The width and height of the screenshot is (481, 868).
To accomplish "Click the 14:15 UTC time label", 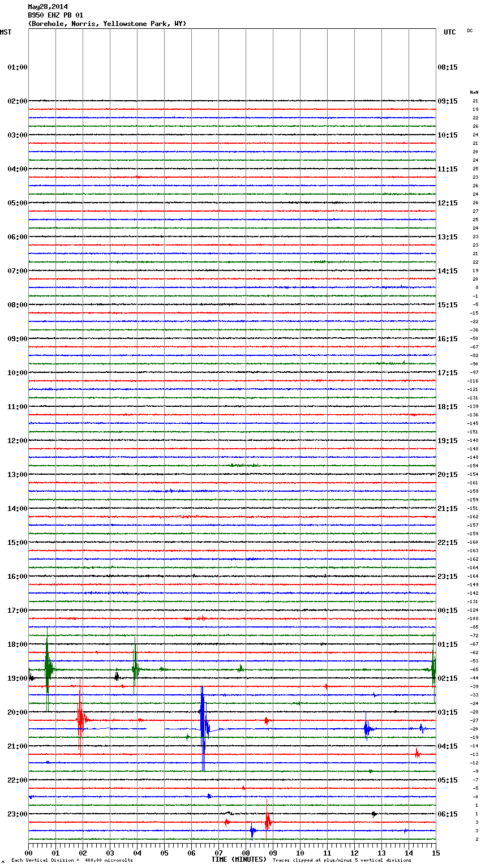I will [x=448, y=271].
